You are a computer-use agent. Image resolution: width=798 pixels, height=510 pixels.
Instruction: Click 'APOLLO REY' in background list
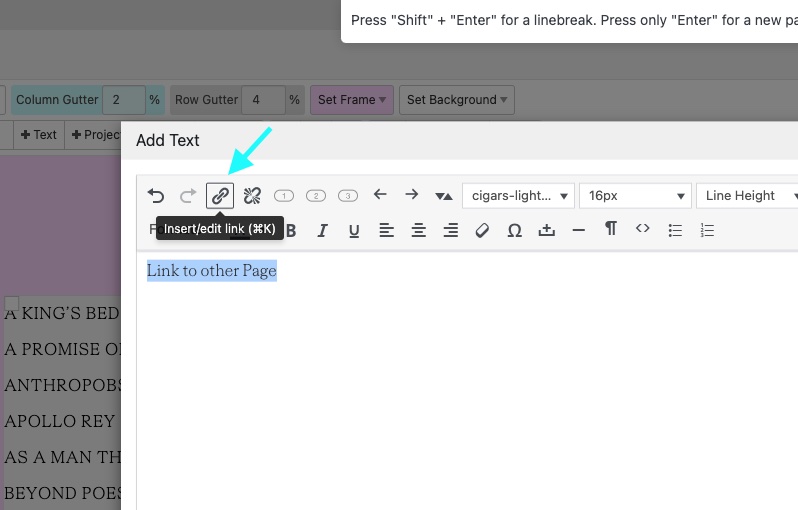(60, 421)
